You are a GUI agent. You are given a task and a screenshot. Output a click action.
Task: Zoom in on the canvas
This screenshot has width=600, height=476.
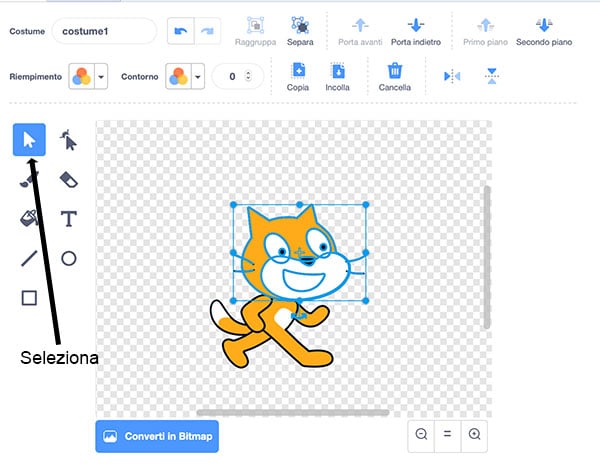pos(475,434)
